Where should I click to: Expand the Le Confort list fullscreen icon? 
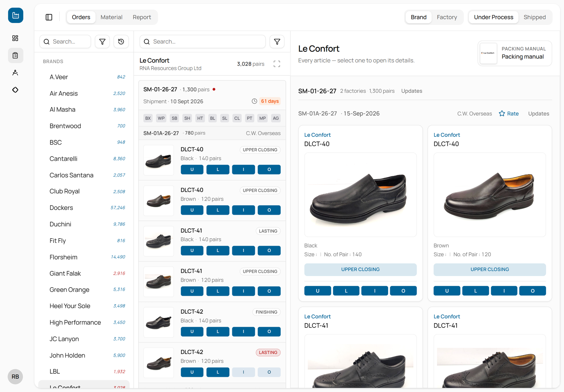(277, 64)
